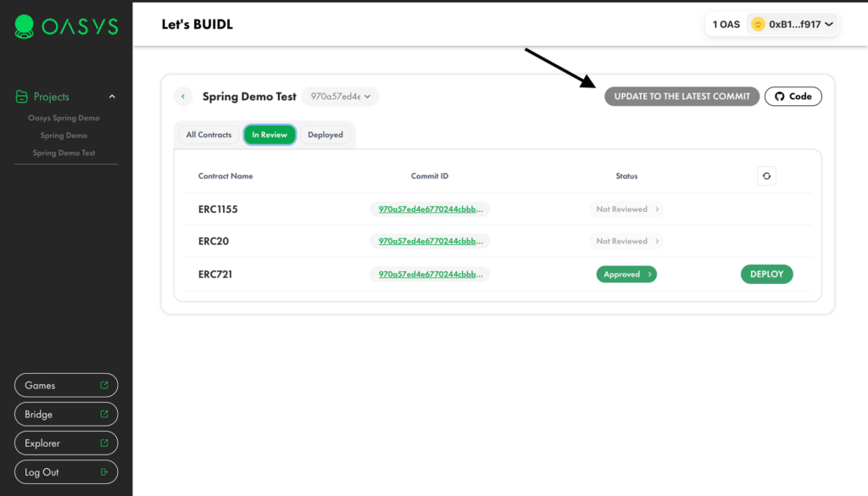
Task: Refresh the contract list icon
Action: 766,176
